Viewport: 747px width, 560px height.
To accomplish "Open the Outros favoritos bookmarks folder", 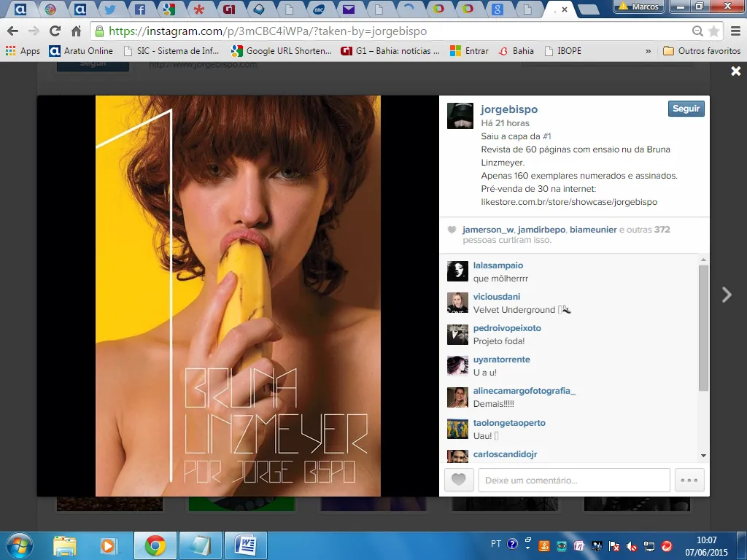I will click(x=702, y=50).
